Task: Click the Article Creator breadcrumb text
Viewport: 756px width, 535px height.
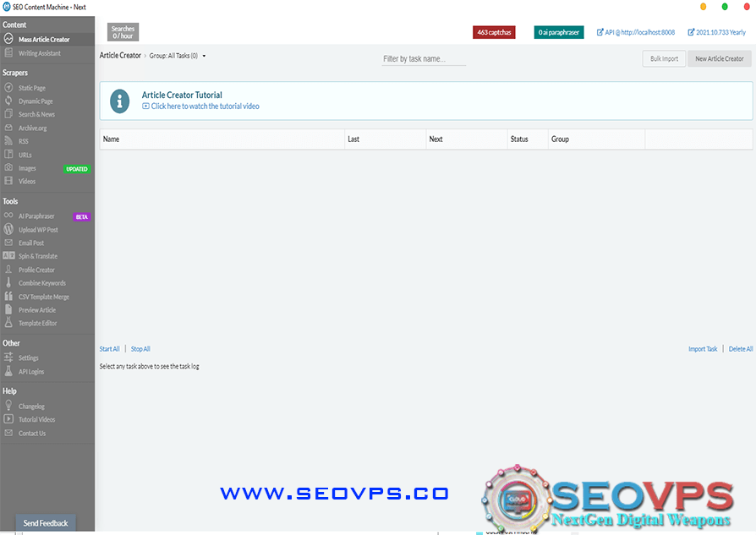Action: tap(120, 56)
